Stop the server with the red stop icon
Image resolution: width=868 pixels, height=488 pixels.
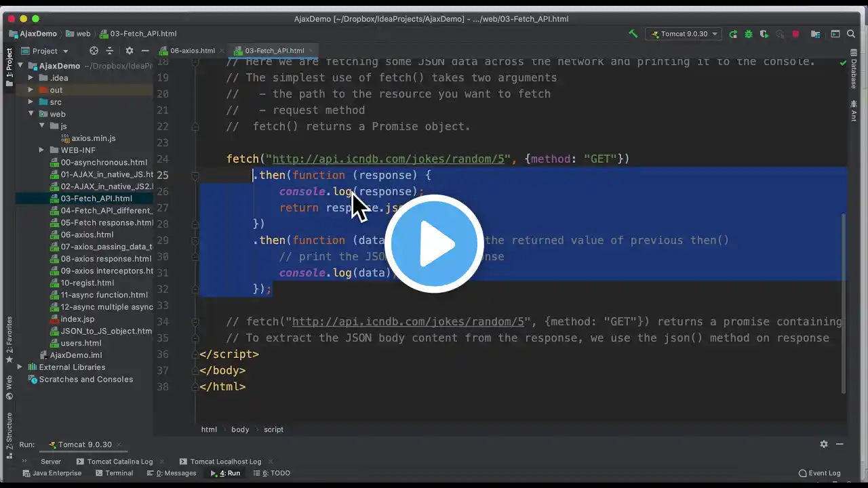[795, 34]
